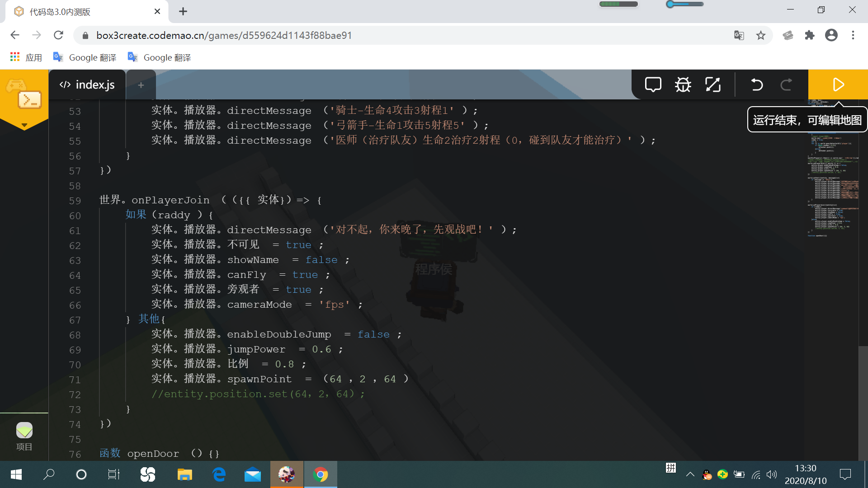The image size is (868, 488).
Task: Open the browser extensions puzzle icon
Action: click(810, 35)
